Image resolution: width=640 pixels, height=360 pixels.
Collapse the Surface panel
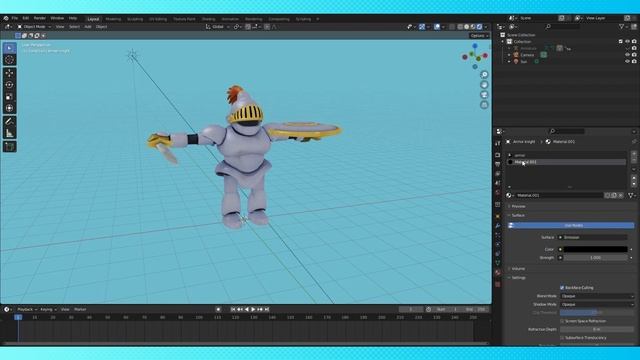click(518, 216)
